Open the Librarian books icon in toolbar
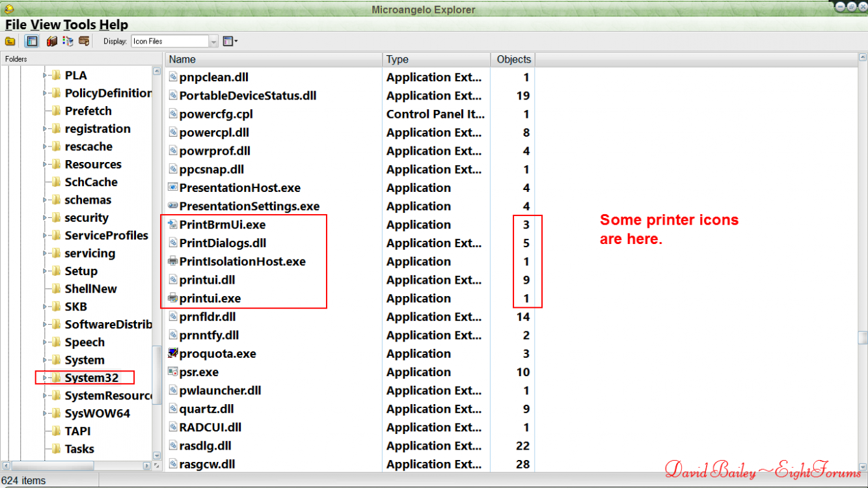This screenshot has height=488, width=868. point(52,41)
